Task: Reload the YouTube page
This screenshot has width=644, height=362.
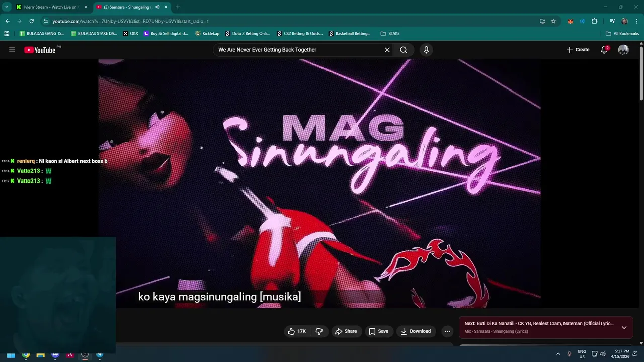Action: coord(31,21)
